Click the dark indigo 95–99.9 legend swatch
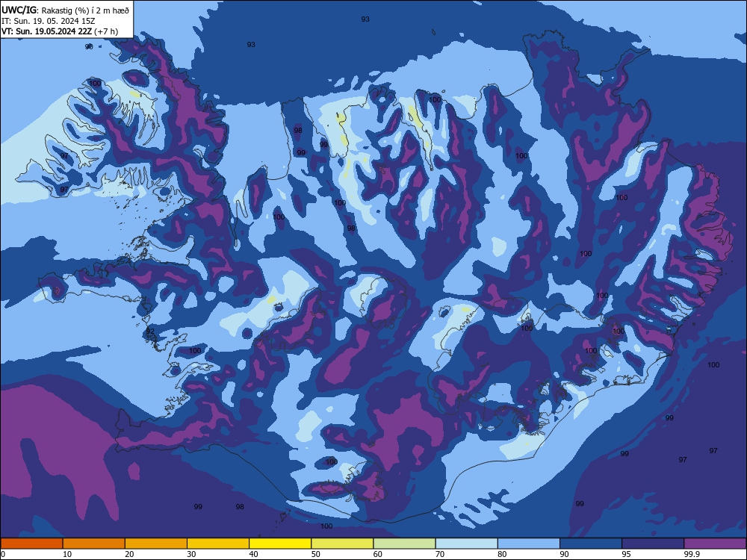Viewport: 747px width, 560px height. pyautogui.click(x=653, y=544)
